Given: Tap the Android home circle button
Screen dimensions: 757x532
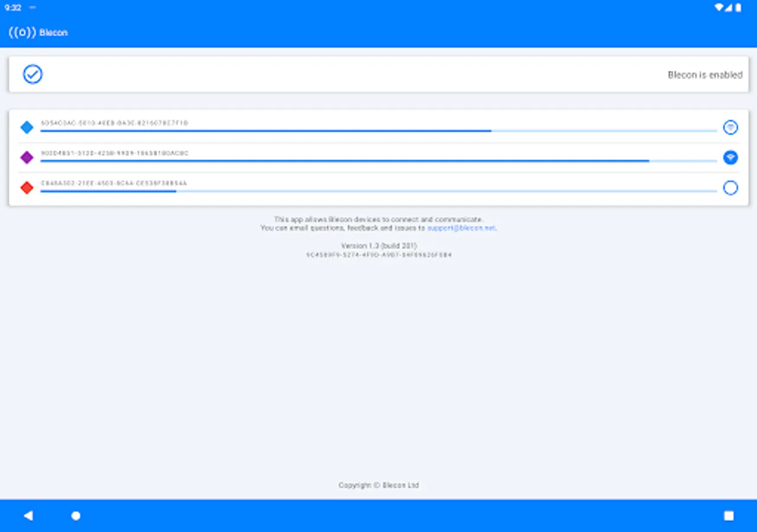Looking at the screenshot, I should click(x=76, y=515).
